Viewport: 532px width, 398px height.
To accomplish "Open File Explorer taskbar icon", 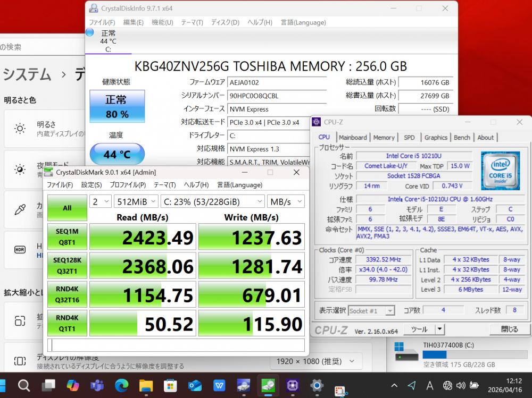I will (x=146, y=385).
